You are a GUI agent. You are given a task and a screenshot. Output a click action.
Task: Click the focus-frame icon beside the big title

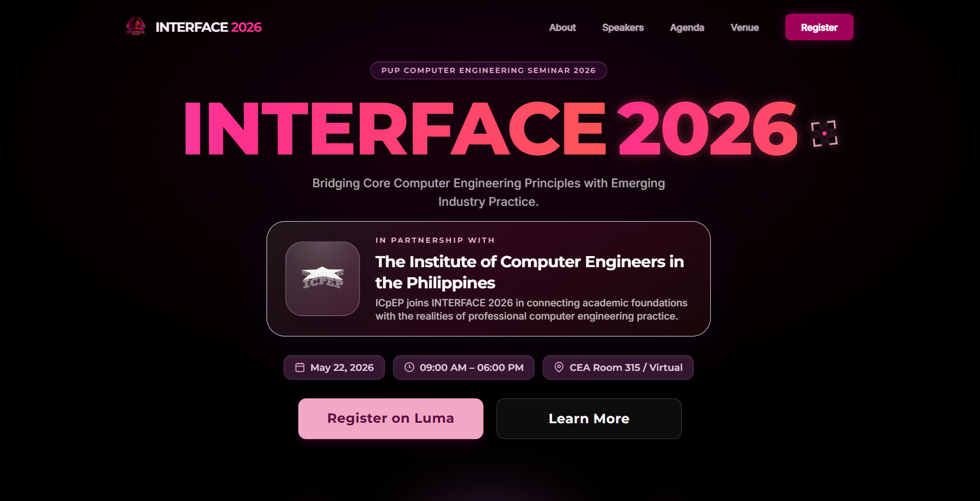tap(825, 133)
